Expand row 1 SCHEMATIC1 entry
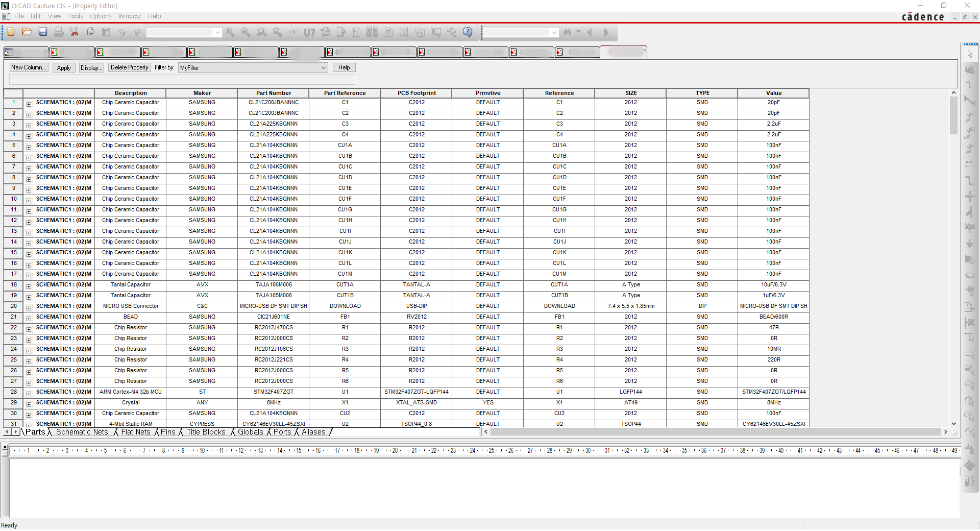 pos(29,104)
